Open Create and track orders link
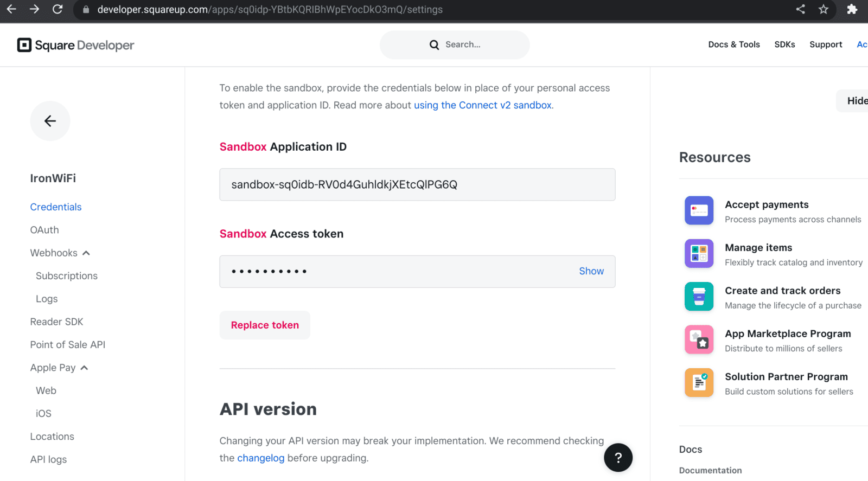 point(783,291)
